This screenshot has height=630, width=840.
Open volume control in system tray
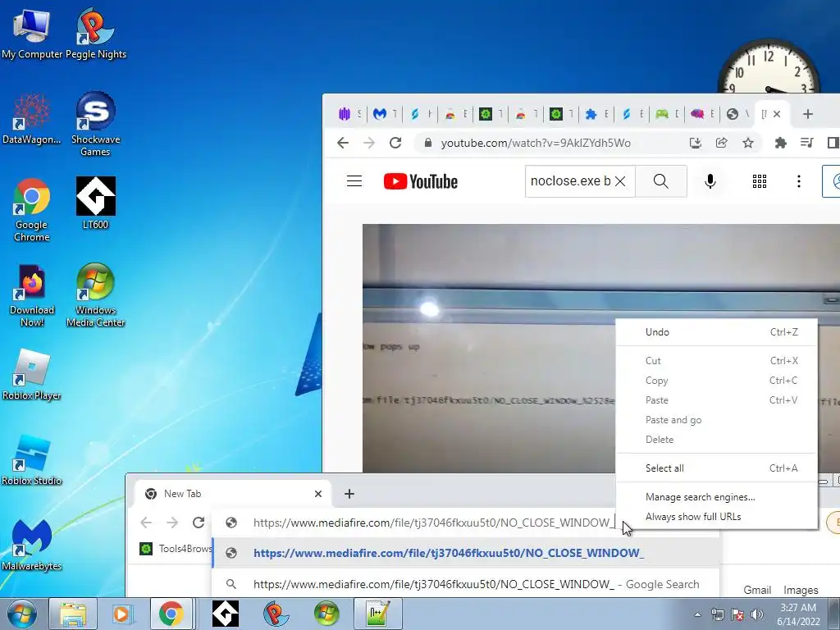(x=757, y=614)
